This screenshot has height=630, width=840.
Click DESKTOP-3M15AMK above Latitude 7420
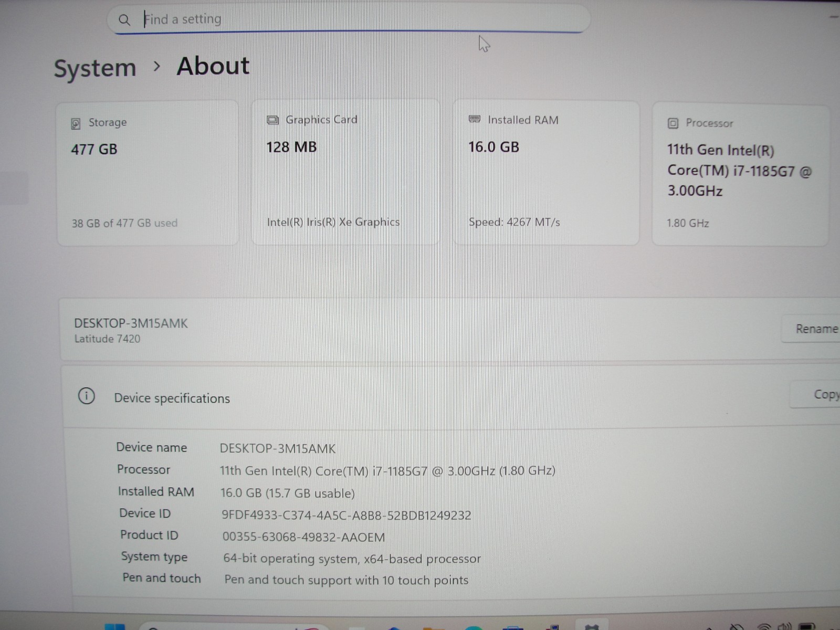(131, 323)
